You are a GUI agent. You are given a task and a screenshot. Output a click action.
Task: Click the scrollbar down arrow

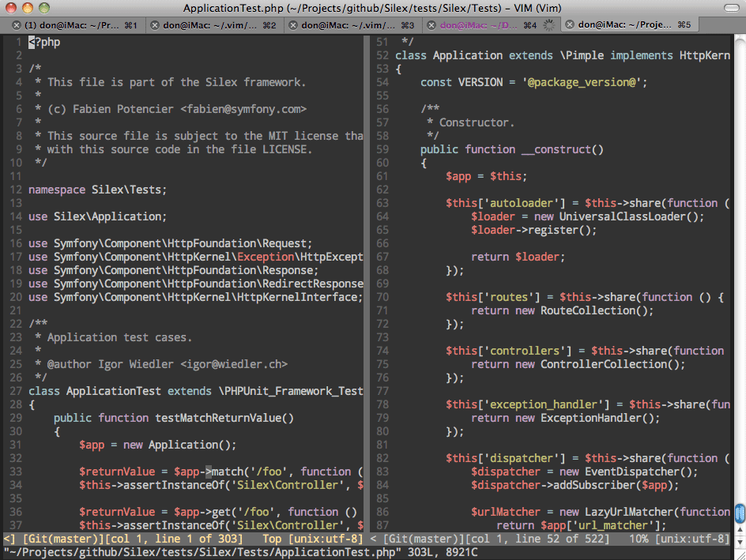tap(740, 541)
